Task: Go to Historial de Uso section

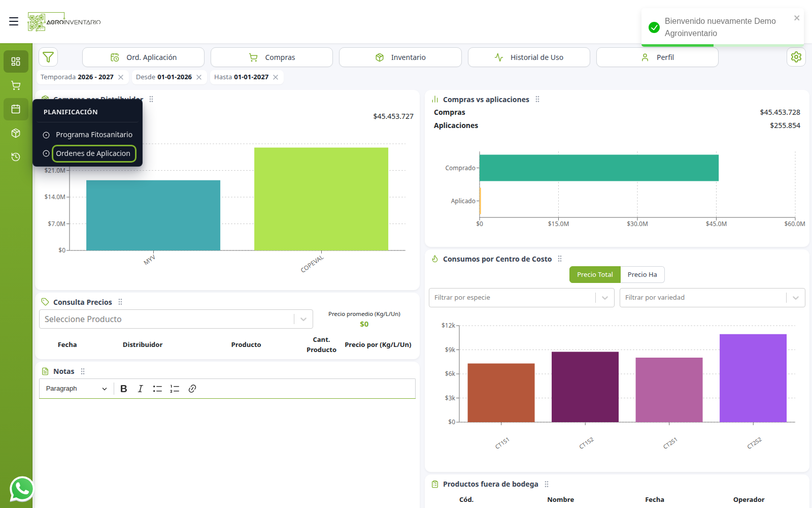Action: [529, 57]
